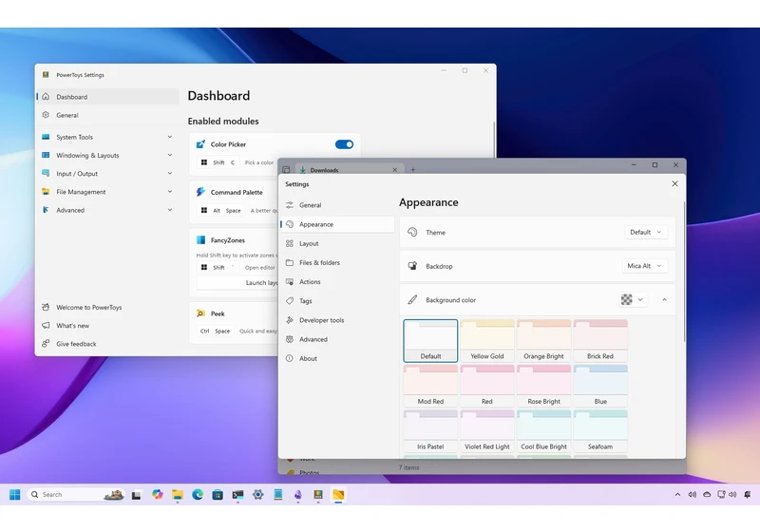Click the System Tools icon in PowerToys

click(46, 137)
